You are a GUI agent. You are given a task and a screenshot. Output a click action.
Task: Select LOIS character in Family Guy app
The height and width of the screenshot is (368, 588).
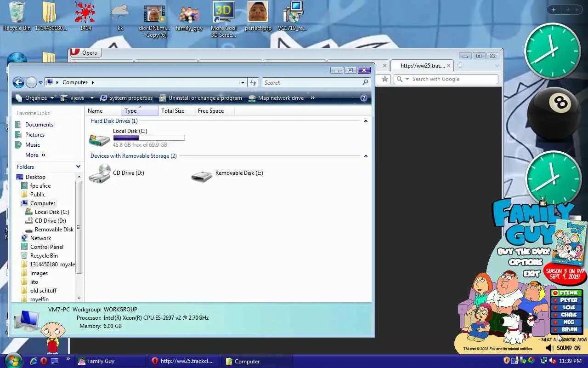(566, 308)
